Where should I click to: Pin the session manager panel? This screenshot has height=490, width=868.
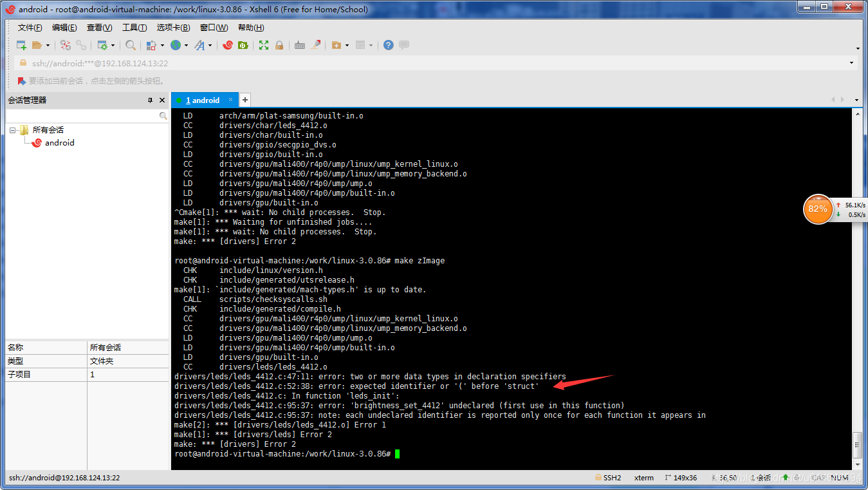(x=150, y=100)
